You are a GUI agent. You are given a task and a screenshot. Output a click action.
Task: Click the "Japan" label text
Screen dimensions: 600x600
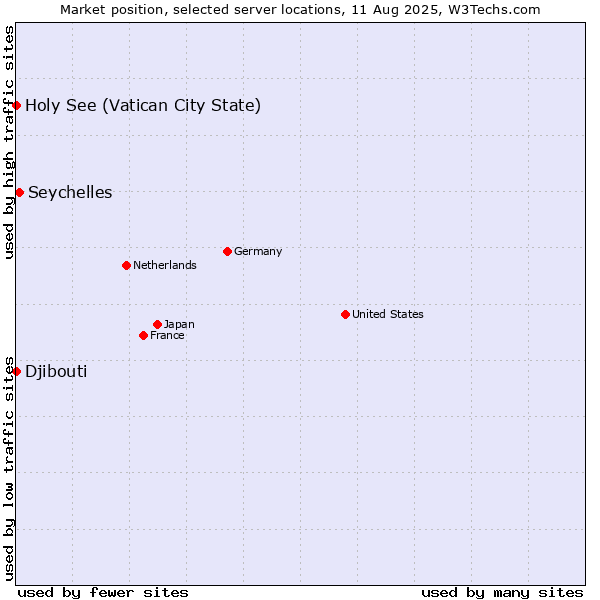pyautogui.click(x=179, y=324)
